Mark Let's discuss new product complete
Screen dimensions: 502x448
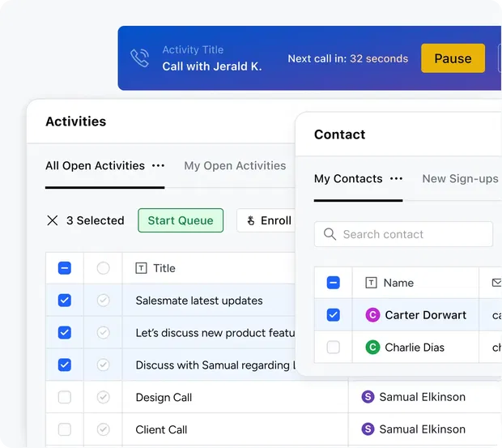coord(103,332)
